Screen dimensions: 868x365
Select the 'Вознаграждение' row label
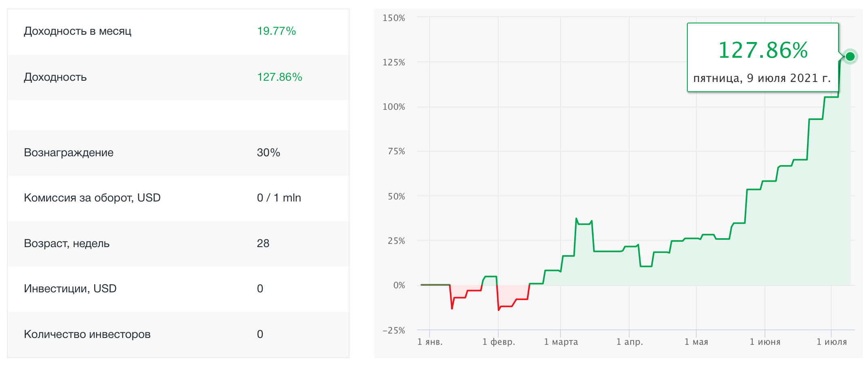69,153
